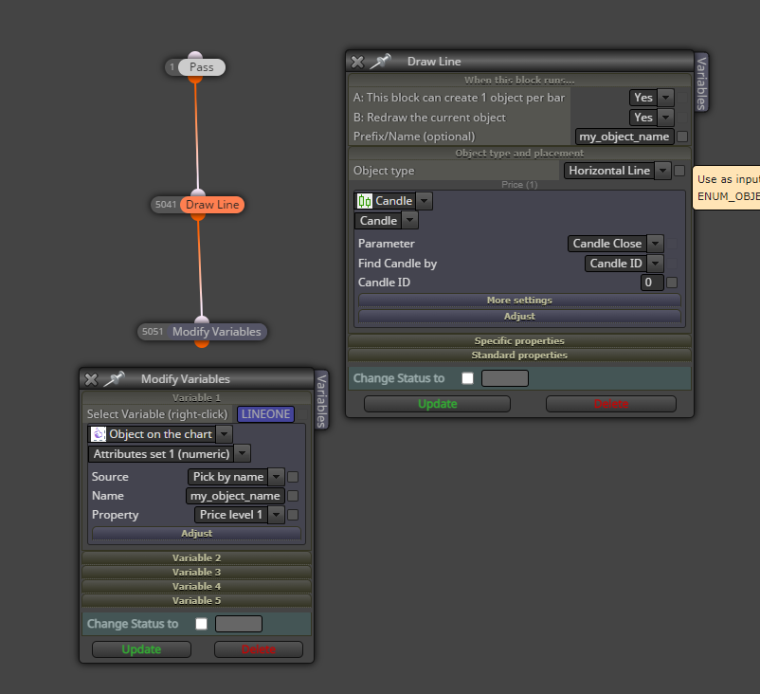Tick the checkbox beside Name field
760x694 pixels.
pyautogui.click(x=293, y=496)
